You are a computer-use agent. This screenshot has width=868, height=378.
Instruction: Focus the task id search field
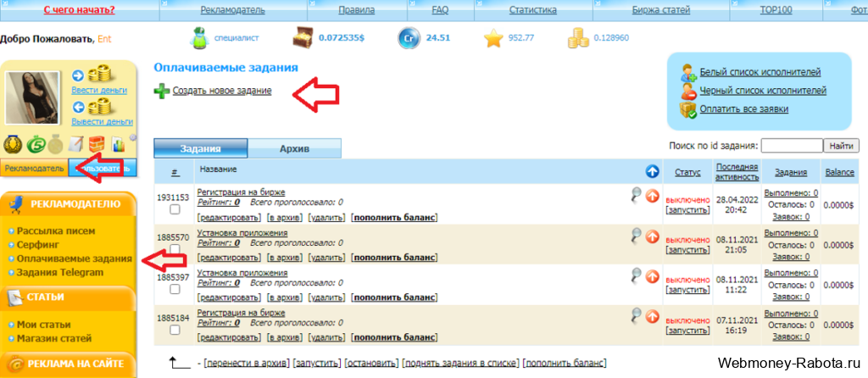pyautogui.click(x=793, y=146)
